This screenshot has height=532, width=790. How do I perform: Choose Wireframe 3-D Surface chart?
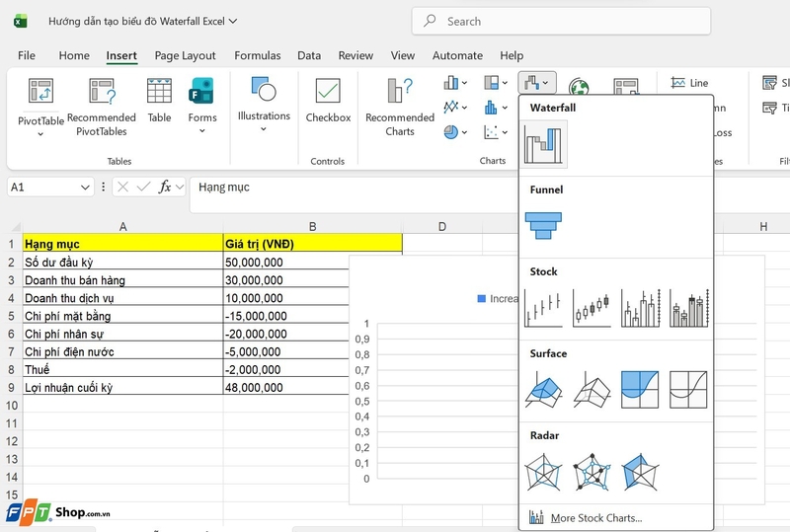pos(592,390)
